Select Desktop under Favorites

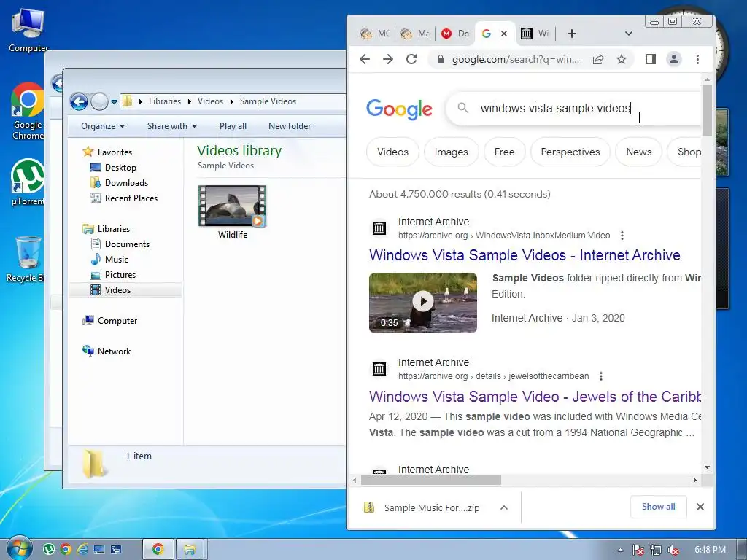[120, 168]
